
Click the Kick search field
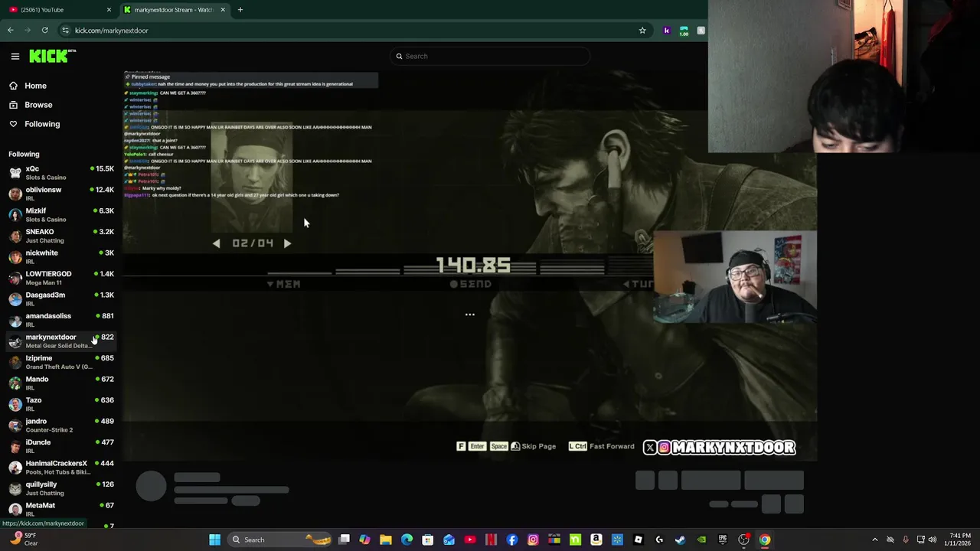pyautogui.click(x=490, y=56)
